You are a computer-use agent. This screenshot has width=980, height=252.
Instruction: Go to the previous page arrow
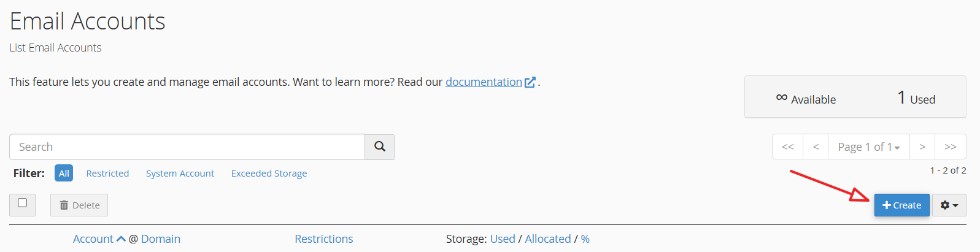coord(816,147)
